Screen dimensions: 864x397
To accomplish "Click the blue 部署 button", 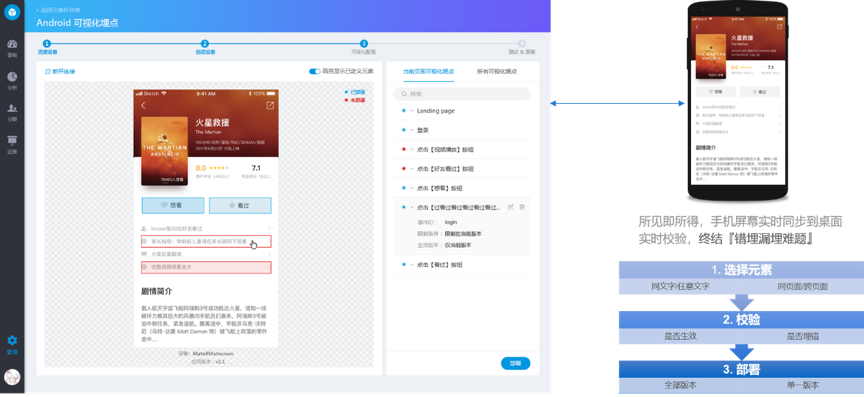I will pyautogui.click(x=515, y=363).
